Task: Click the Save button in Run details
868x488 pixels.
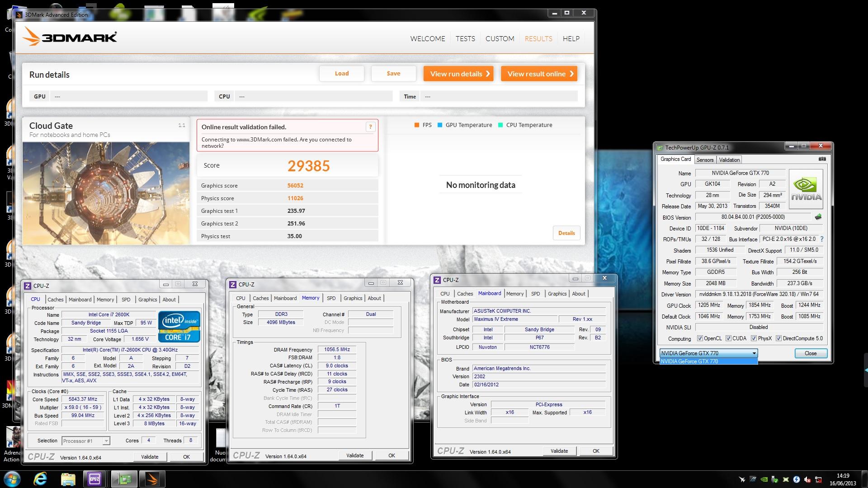Action: [393, 74]
